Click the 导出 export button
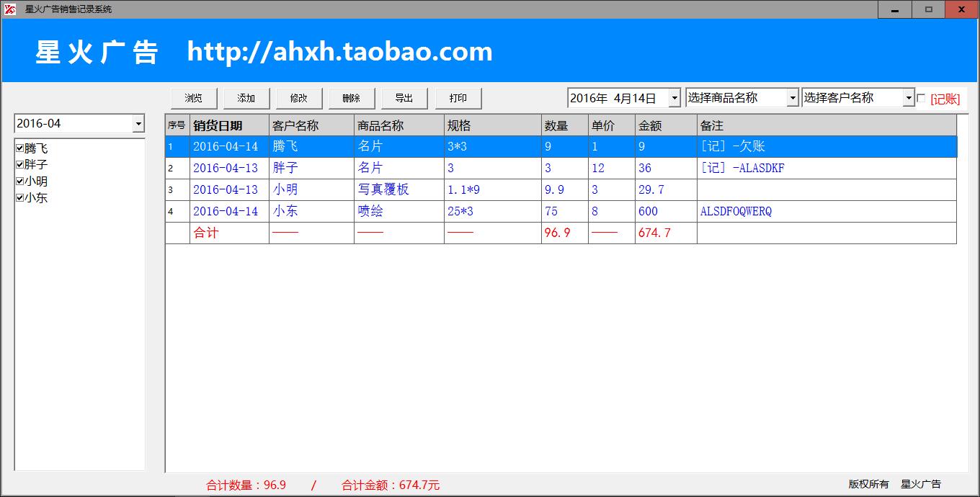The width and height of the screenshot is (980, 497). [404, 98]
